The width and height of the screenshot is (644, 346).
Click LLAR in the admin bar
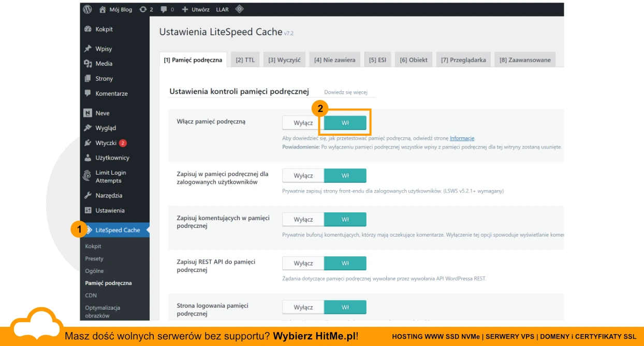(223, 9)
